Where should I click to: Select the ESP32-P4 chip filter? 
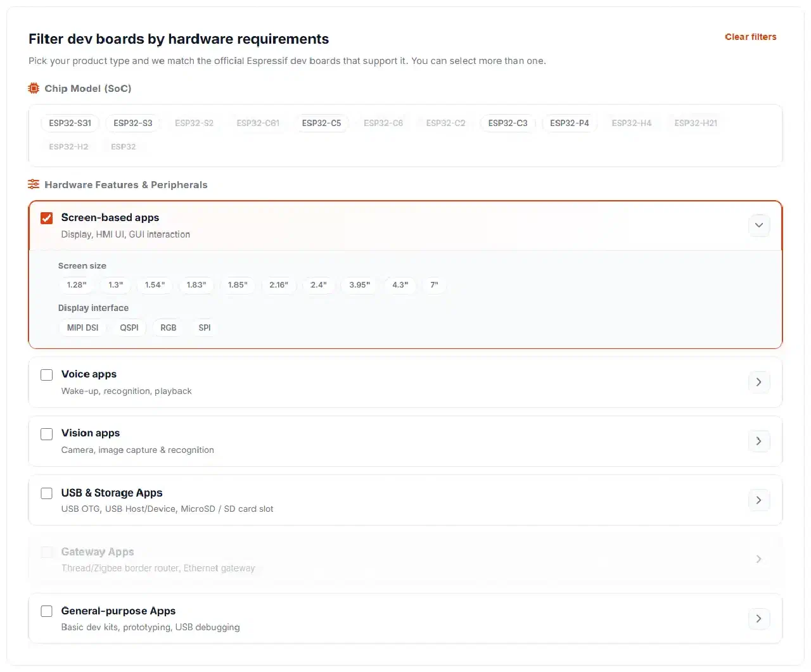(x=570, y=123)
